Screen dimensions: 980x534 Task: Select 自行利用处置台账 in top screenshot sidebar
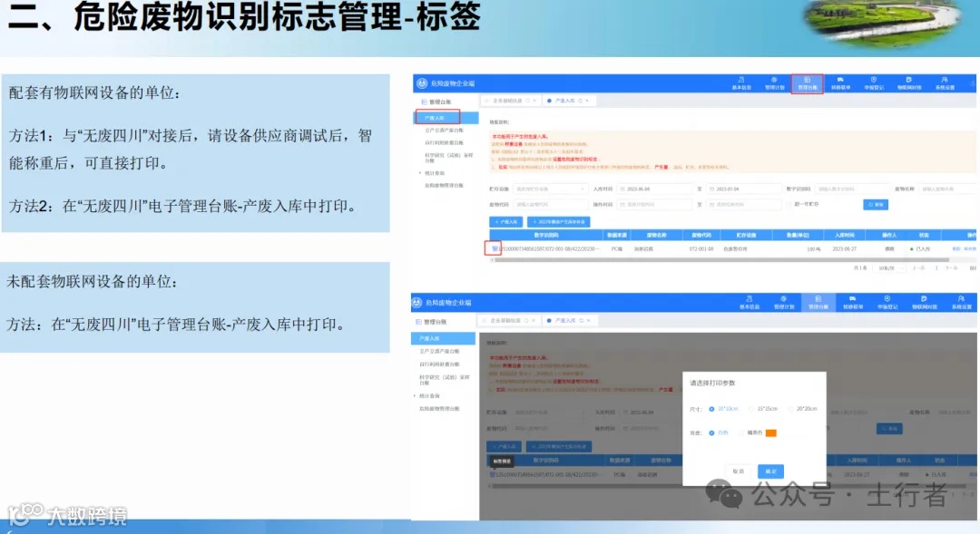(444, 143)
